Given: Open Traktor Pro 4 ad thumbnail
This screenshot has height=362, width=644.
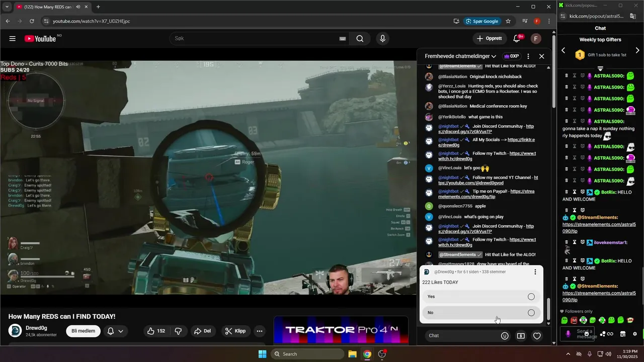Looking at the screenshot, I should click(342, 331).
